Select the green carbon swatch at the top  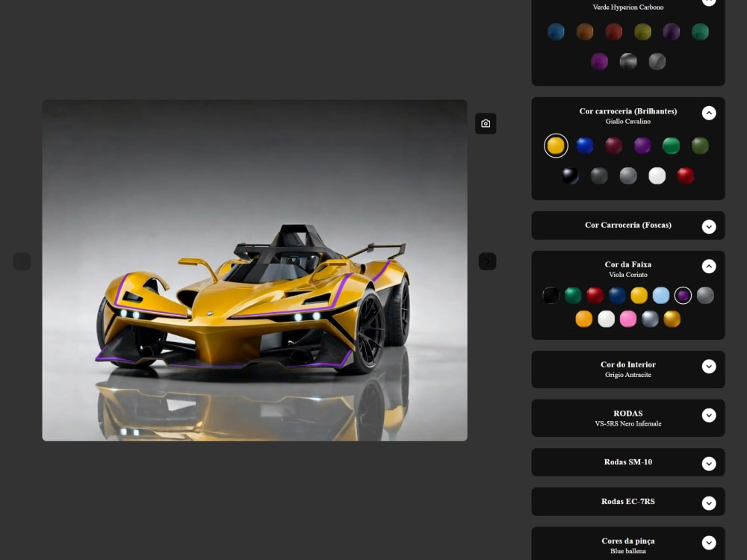click(701, 32)
